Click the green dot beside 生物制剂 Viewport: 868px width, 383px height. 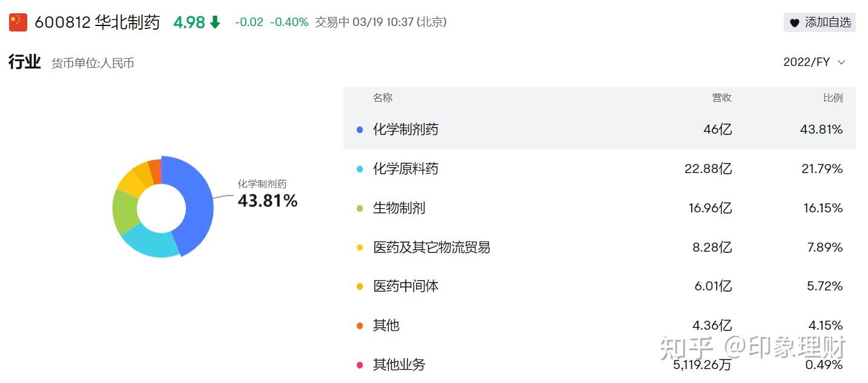360,208
